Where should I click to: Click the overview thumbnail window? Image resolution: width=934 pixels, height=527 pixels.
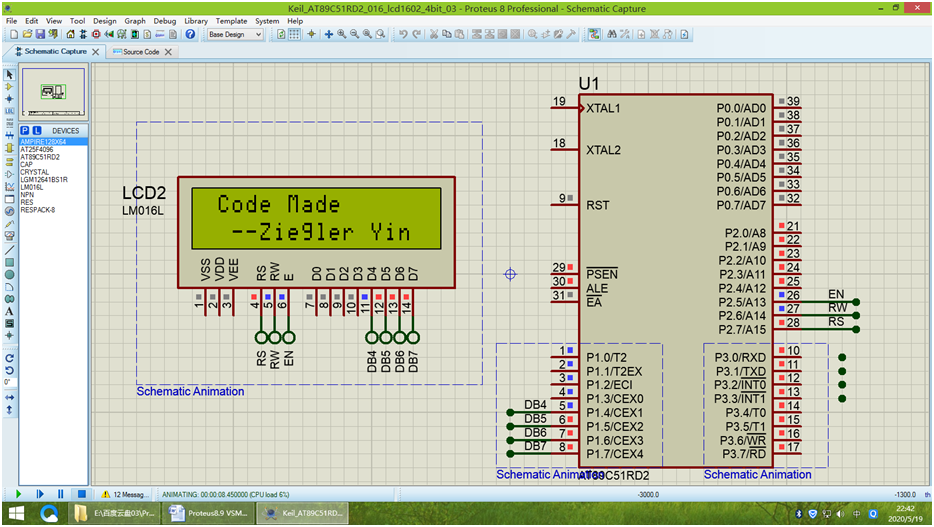[x=54, y=92]
